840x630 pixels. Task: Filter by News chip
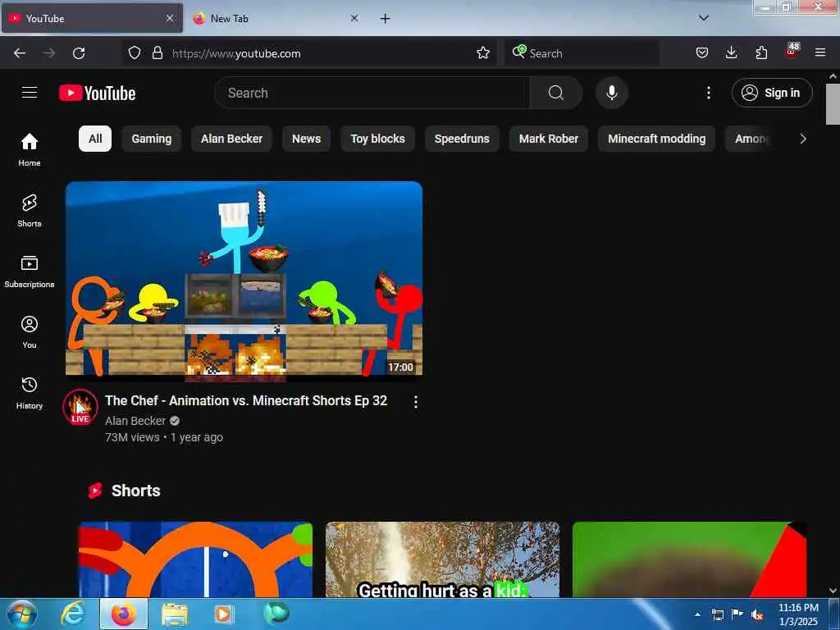pyautogui.click(x=307, y=139)
